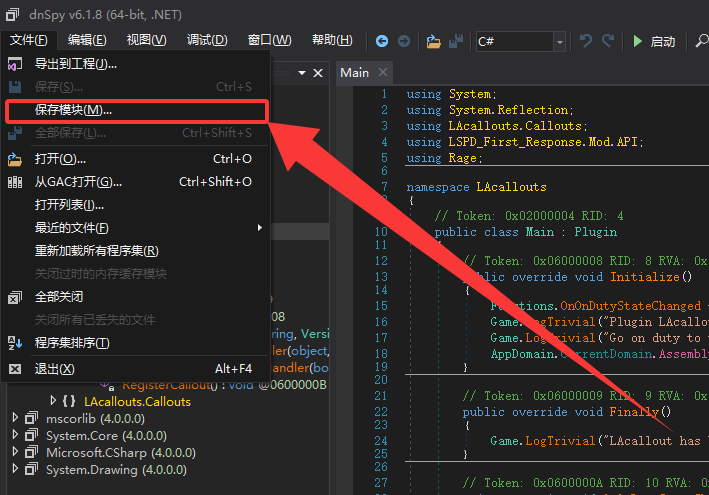
Task: Expand the System.Drawing (4.0.0.0) node
Action: pos(15,469)
